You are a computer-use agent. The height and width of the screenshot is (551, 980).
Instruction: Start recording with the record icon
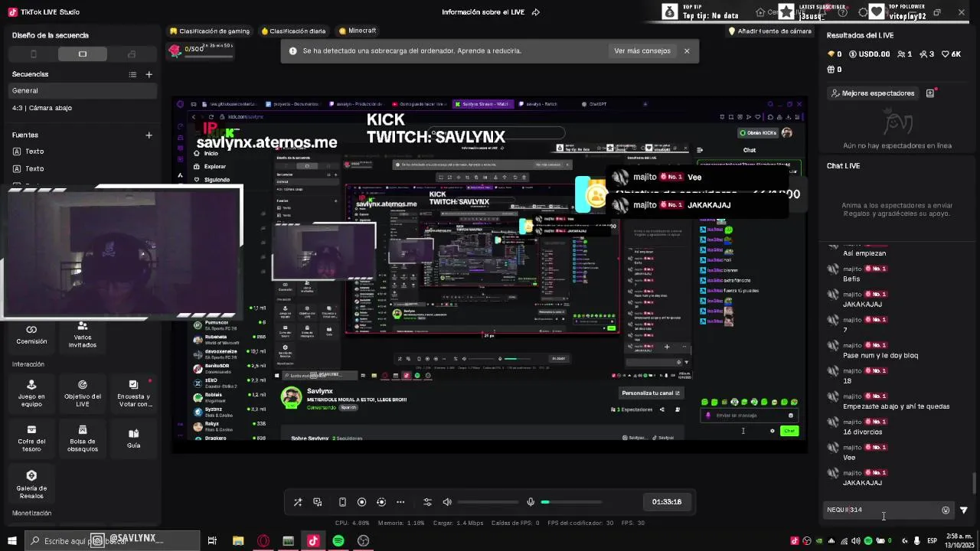point(362,502)
